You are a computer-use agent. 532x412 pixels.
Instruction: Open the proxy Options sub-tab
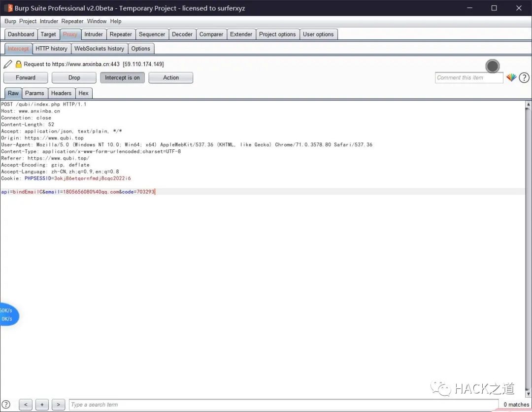tap(141, 48)
